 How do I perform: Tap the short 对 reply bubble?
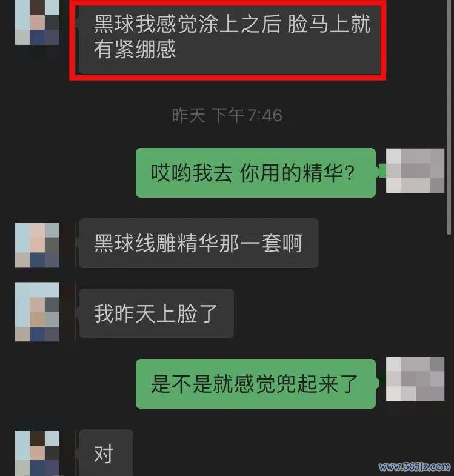pos(106,452)
